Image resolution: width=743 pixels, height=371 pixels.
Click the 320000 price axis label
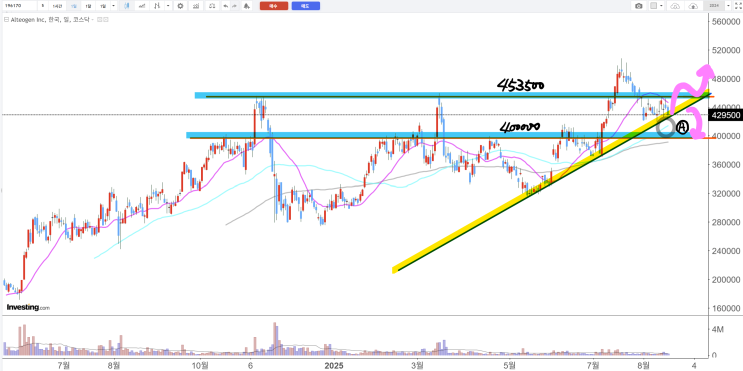tap(725, 194)
